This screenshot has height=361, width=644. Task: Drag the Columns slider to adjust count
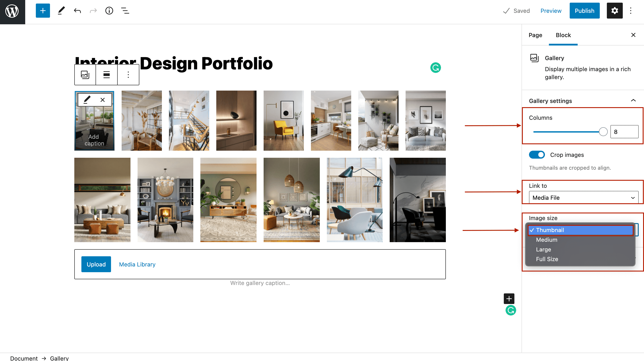pos(602,131)
